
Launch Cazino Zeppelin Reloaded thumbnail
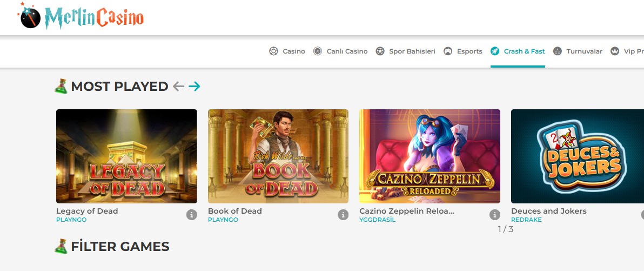[430, 156]
